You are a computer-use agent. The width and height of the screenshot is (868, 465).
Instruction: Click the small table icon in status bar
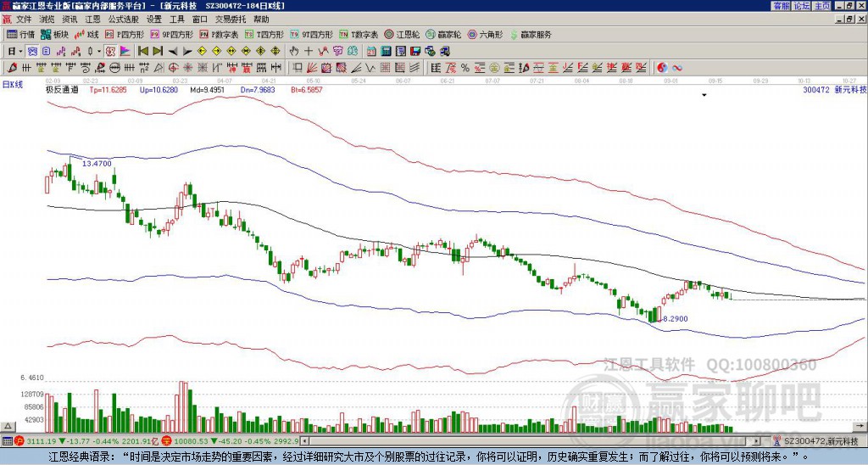pyautogui.click(x=7, y=441)
